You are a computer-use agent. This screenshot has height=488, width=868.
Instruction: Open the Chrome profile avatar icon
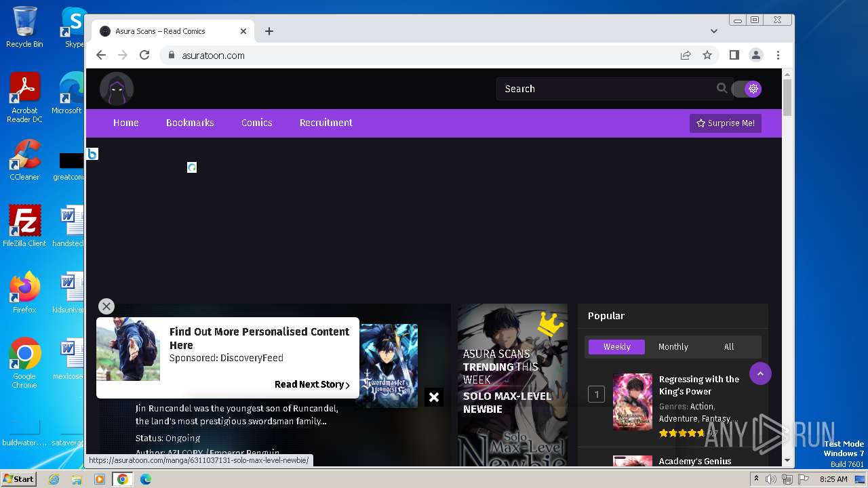[756, 56]
